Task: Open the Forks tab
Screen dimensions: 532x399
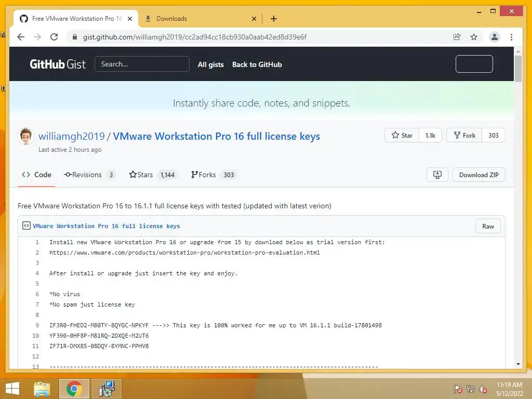Action: click(x=214, y=175)
